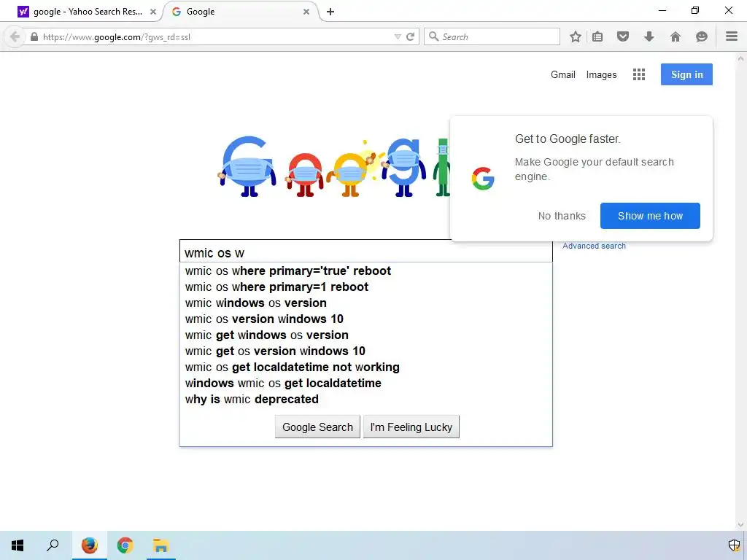Viewport: 747px width, 560px height.
Task: Open the Firefox hamburger menu
Action: coord(732,36)
